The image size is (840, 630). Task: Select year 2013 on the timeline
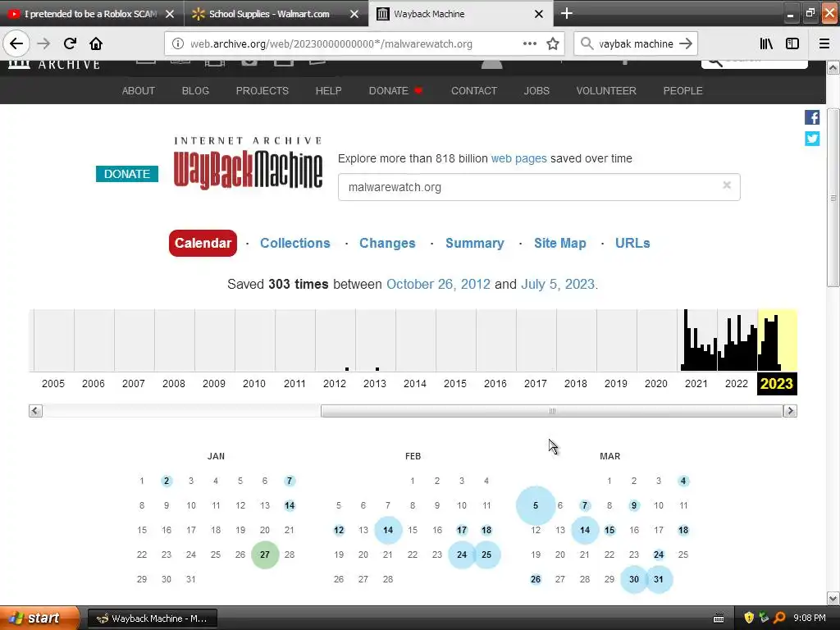click(375, 384)
